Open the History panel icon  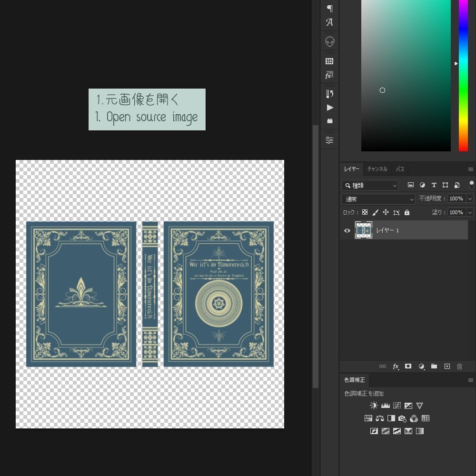coord(330,94)
